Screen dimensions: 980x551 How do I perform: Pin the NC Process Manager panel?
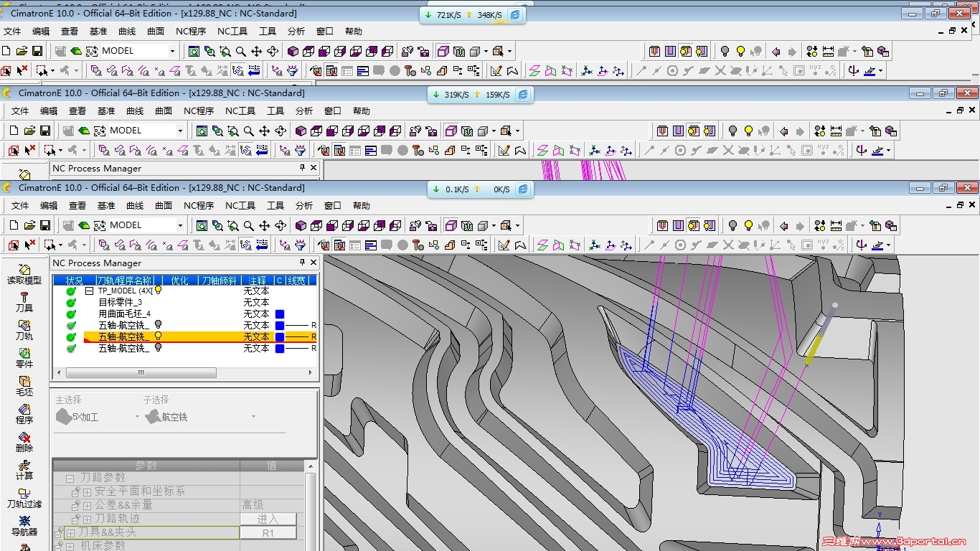tap(302, 263)
